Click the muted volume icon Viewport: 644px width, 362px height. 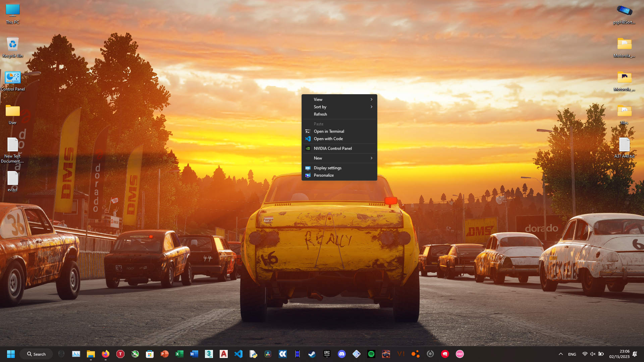tap(593, 354)
